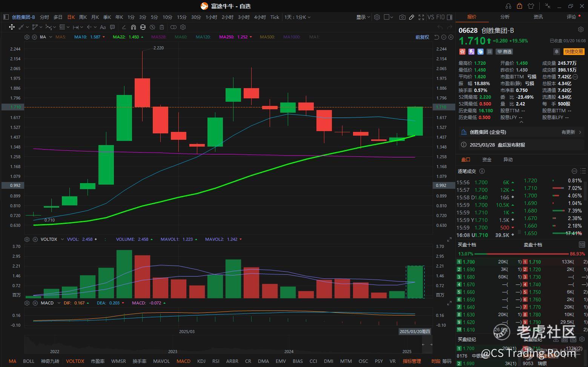Open MA indicator settings gear
This screenshot has height=367, width=588.
point(27,37)
